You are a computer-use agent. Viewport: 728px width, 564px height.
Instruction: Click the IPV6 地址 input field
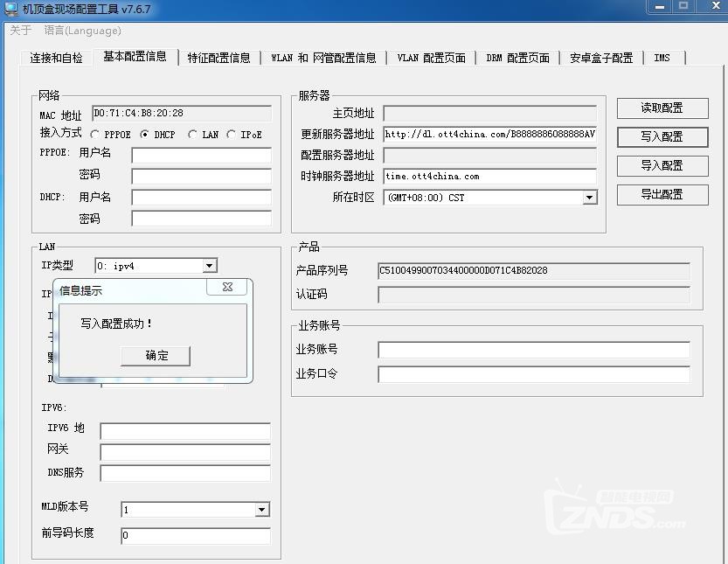click(x=185, y=431)
